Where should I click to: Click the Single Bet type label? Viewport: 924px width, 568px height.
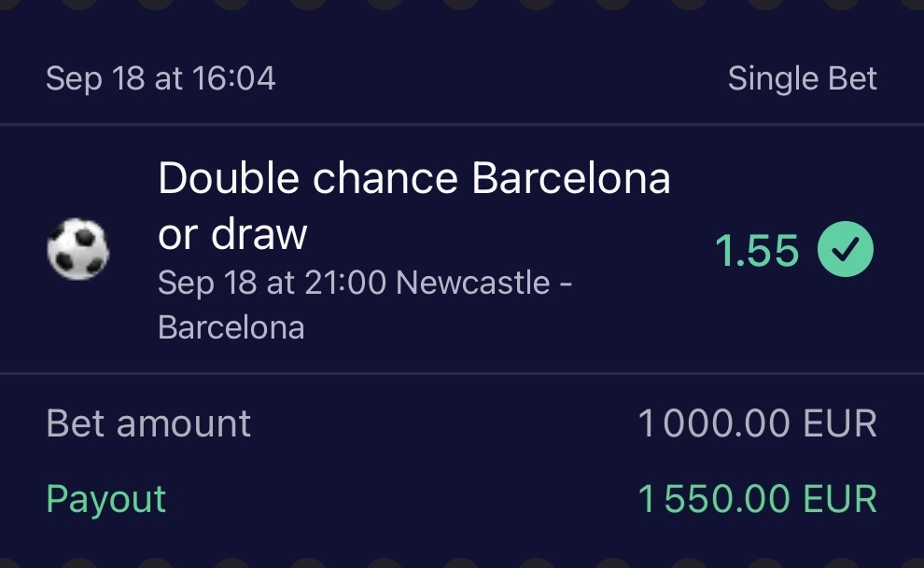point(802,79)
